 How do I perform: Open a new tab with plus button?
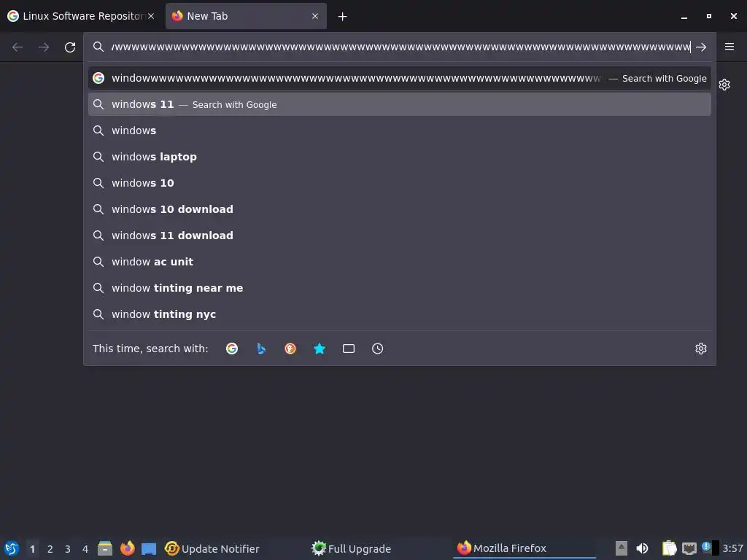click(342, 17)
